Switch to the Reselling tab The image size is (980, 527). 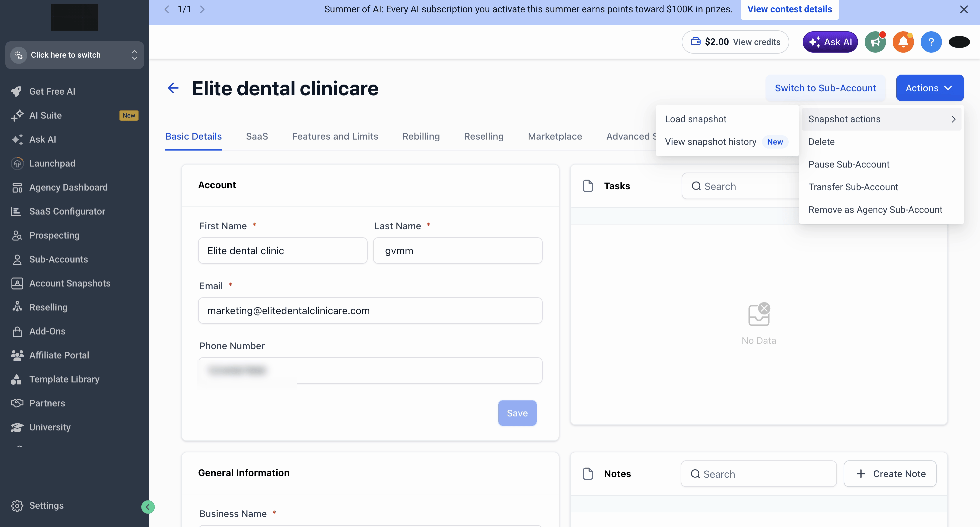click(x=484, y=136)
